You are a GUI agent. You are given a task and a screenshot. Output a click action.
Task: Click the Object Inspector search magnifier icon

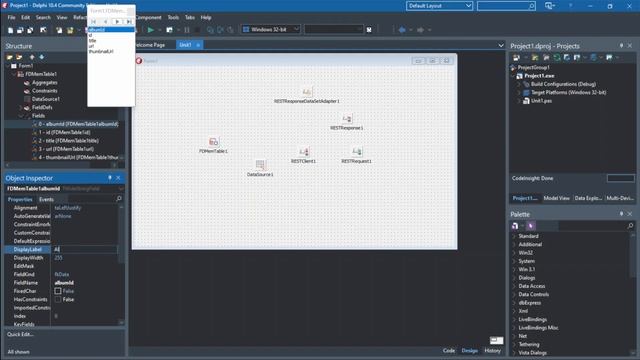(x=119, y=199)
